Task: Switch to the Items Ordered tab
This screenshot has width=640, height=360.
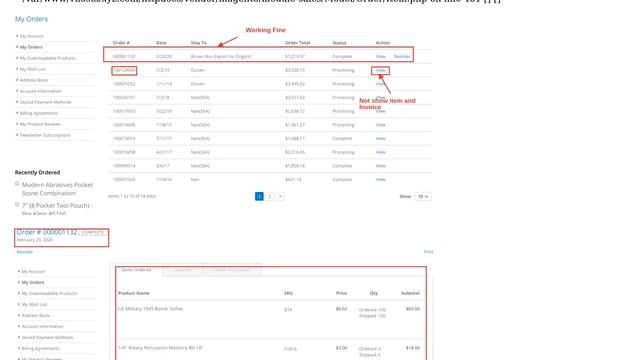Action: [x=136, y=270]
